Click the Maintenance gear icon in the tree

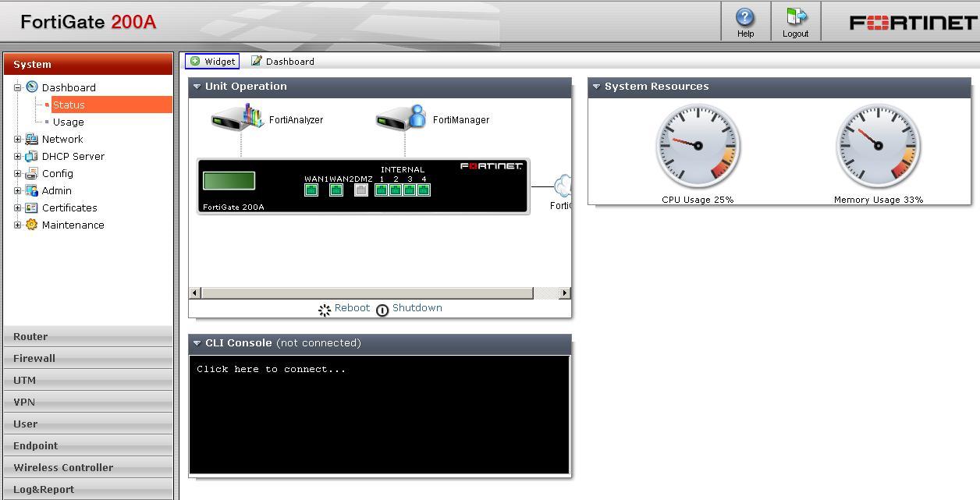point(32,225)
